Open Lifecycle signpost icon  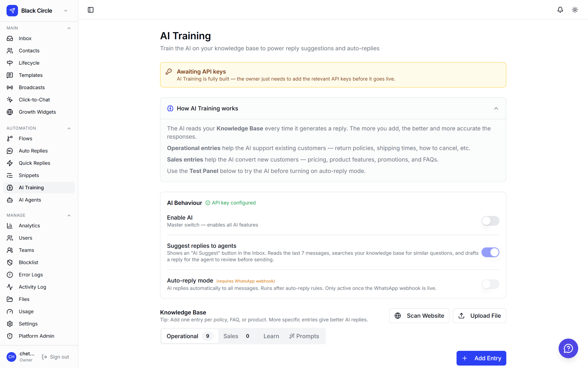click(x=10, y=63)
